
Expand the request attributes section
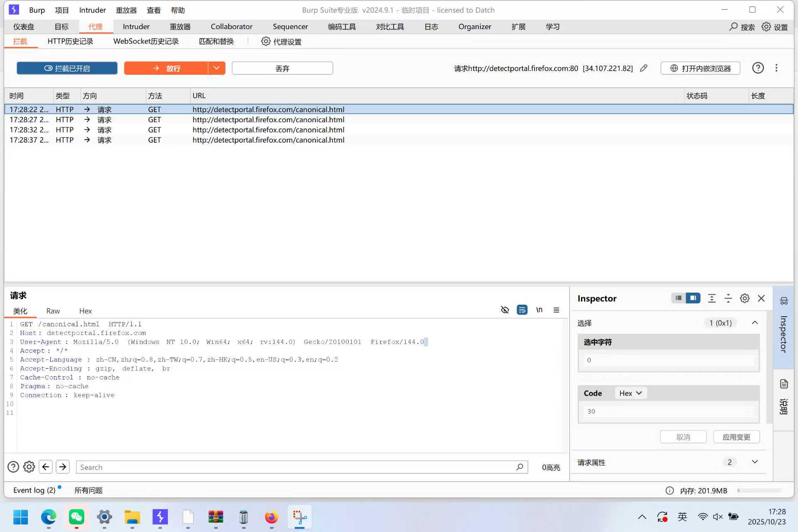pyautogui.click(x=755, y=462)
